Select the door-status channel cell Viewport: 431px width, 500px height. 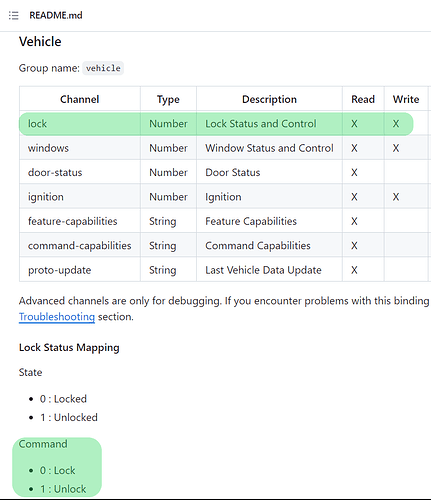pyautogui.click(x=80, y=172)
